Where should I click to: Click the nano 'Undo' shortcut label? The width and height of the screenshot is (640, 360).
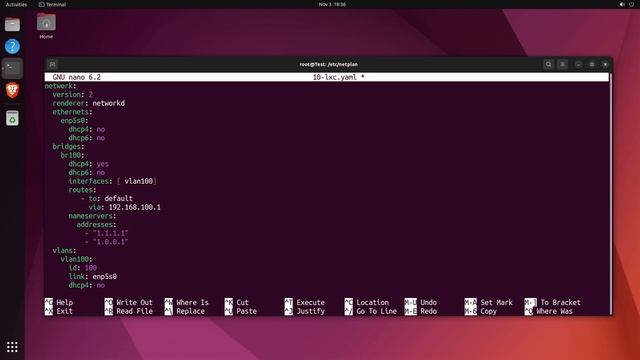coord(429,302)
